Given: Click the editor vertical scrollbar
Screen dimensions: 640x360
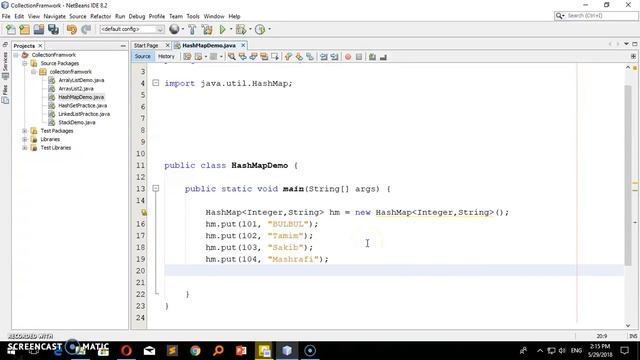Looking at the screenshot, I should (628, 176).
